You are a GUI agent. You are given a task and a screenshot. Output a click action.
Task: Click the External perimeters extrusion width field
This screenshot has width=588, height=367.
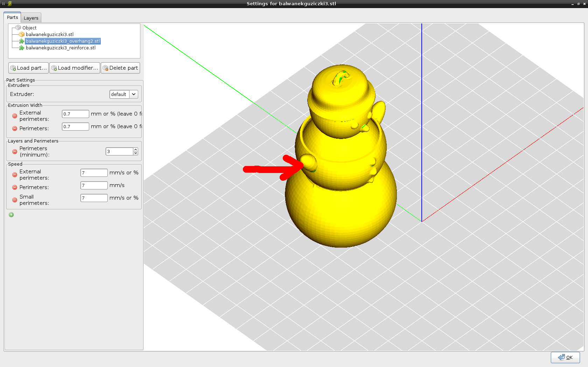tap(76, 114)
